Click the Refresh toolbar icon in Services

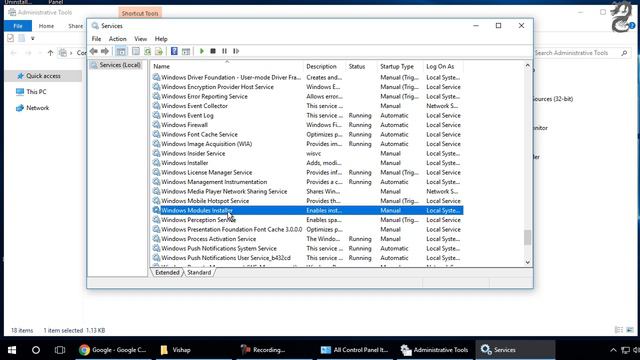click(x=147, y=51)
